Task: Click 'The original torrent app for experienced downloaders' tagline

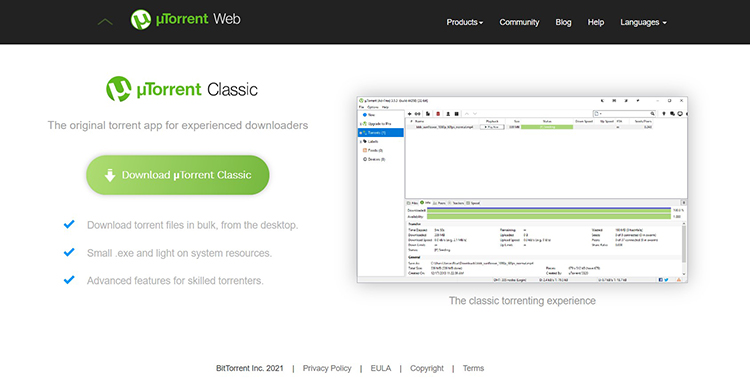Action: [177, 125]
